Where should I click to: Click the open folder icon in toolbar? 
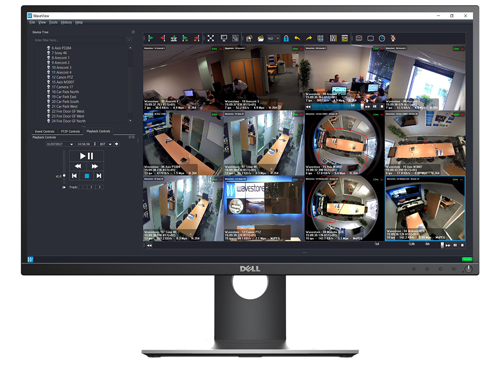coord(261,39)
